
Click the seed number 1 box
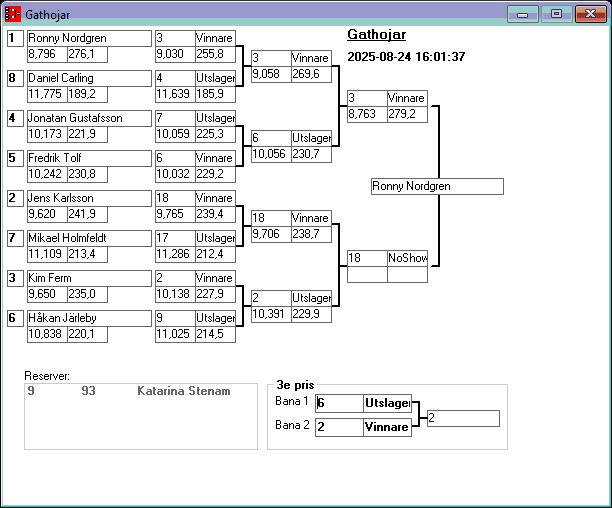16,38
